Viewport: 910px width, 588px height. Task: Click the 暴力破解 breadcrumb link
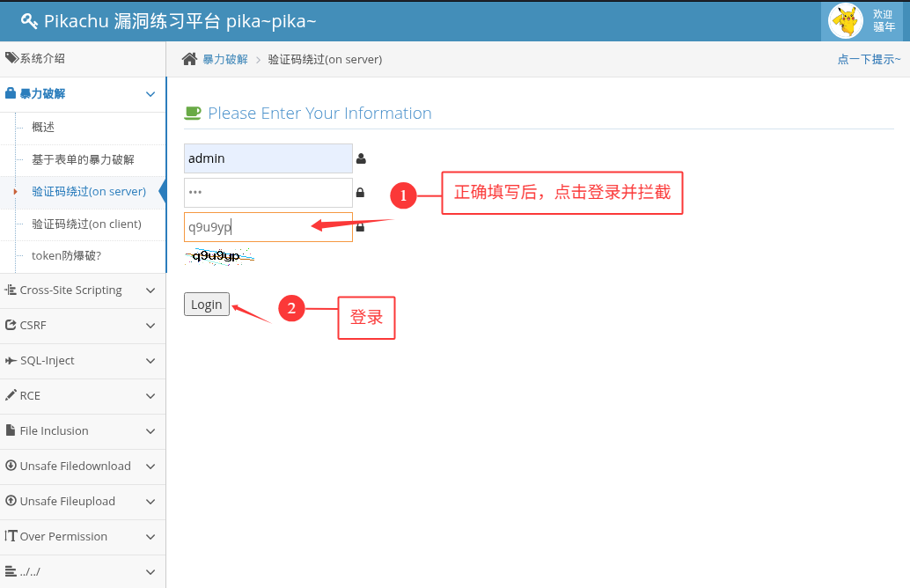coord(225,59)
